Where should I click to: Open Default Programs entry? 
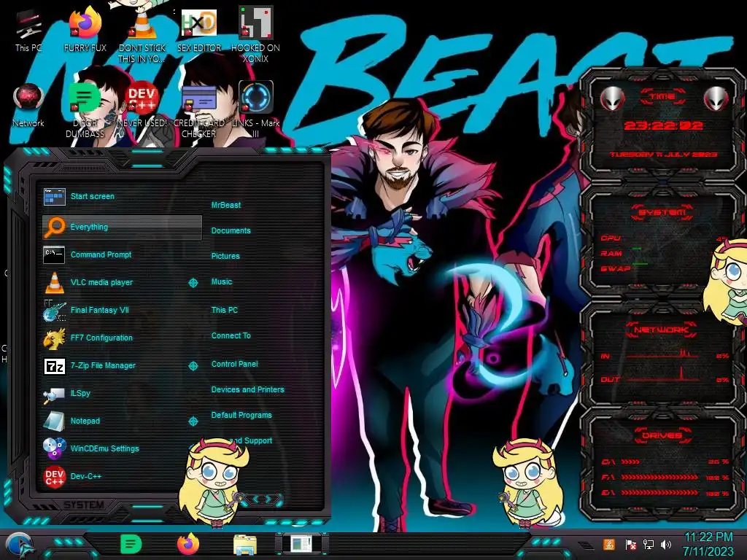point(241,415)
